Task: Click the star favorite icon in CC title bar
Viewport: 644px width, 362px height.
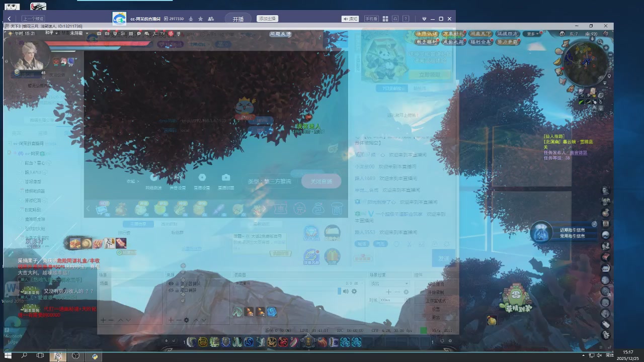Action: (200, 19)
